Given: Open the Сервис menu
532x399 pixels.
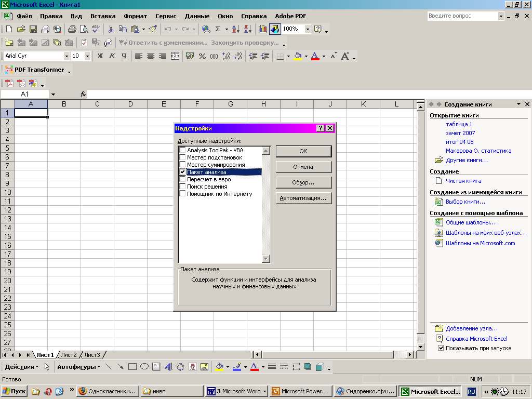Looking at the screenshot, I should coord(166,16).
